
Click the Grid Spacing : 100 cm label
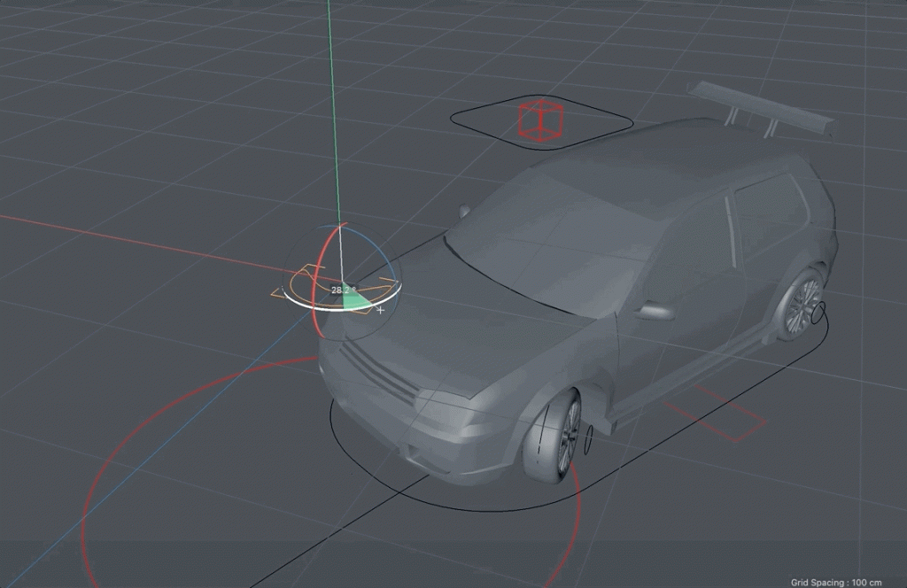pyautogui.click(x=836, y=582)
